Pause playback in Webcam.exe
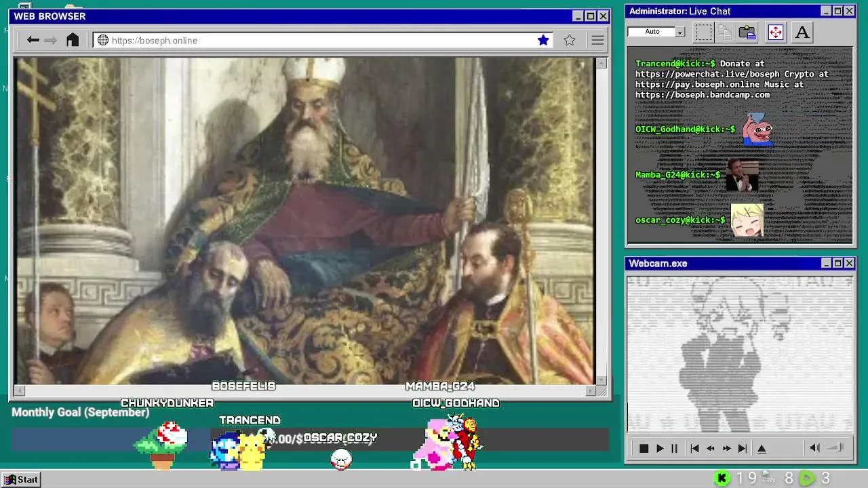The height and width of the screenshot is (488, 868). tap(674, 448)
